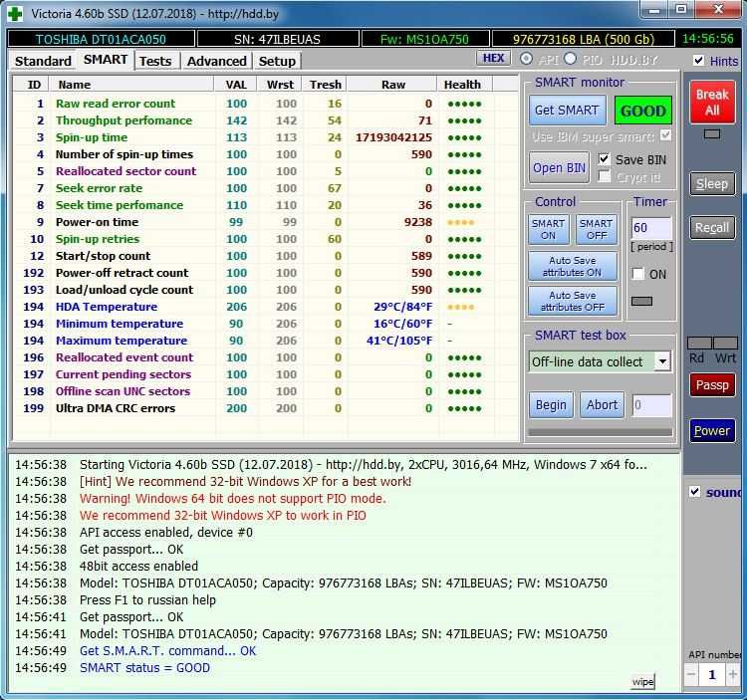
Task: Click the Timer period input field
Action: click(651, 228)
